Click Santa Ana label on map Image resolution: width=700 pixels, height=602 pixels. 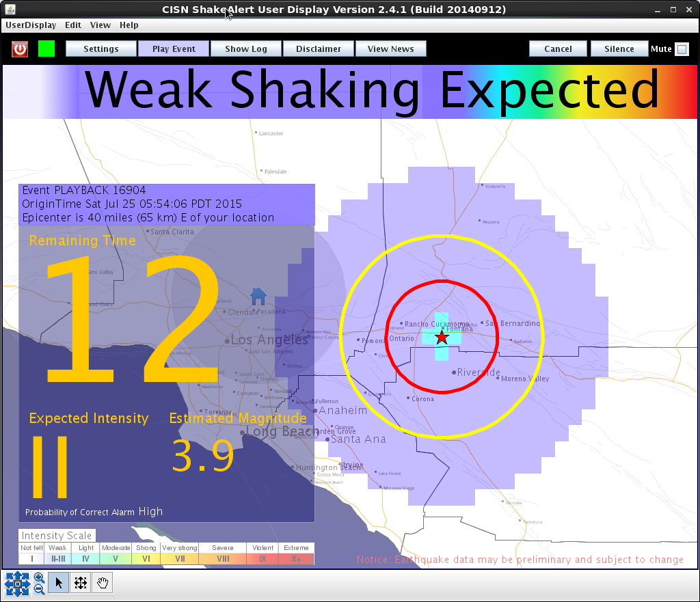[358, 439]
